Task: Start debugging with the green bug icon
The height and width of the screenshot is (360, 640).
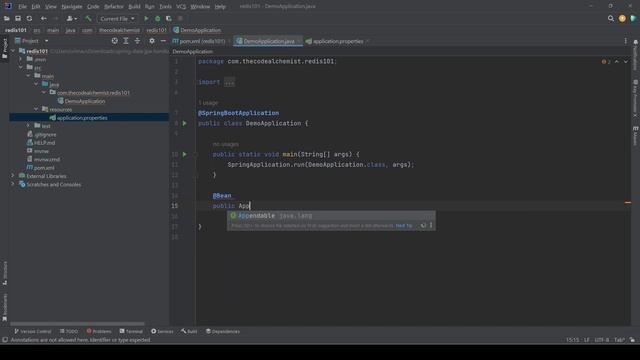Action: coord(158,18)
